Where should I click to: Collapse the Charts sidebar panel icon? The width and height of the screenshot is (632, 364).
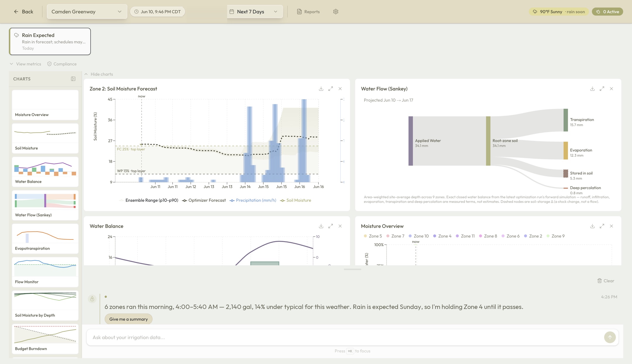point(73,79)
